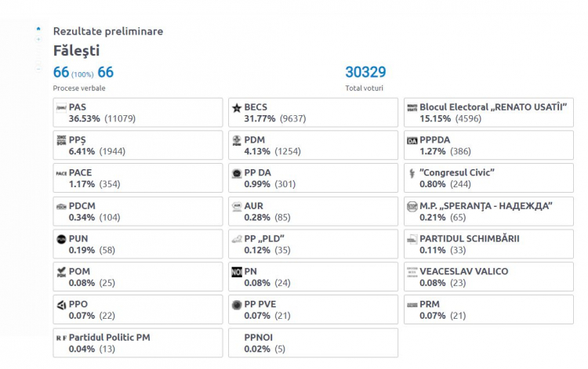588x369 pixels.
Task: Click the PP PVE dark emblem
Action: point(237,305)
